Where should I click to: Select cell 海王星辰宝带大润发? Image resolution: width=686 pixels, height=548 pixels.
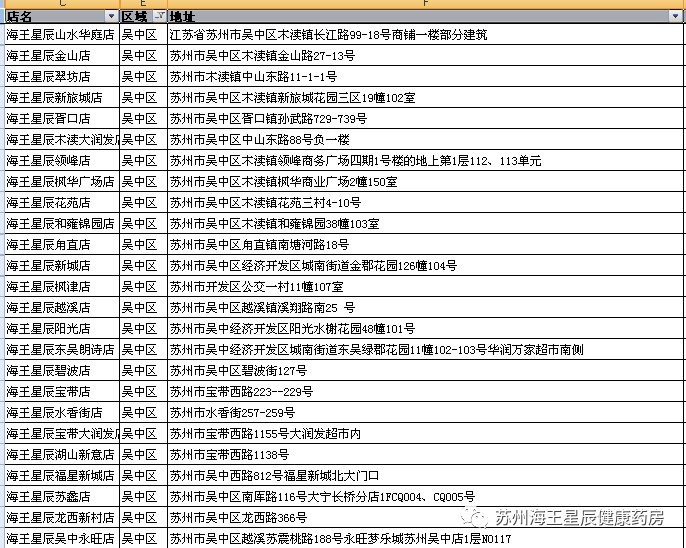point(62,433)
